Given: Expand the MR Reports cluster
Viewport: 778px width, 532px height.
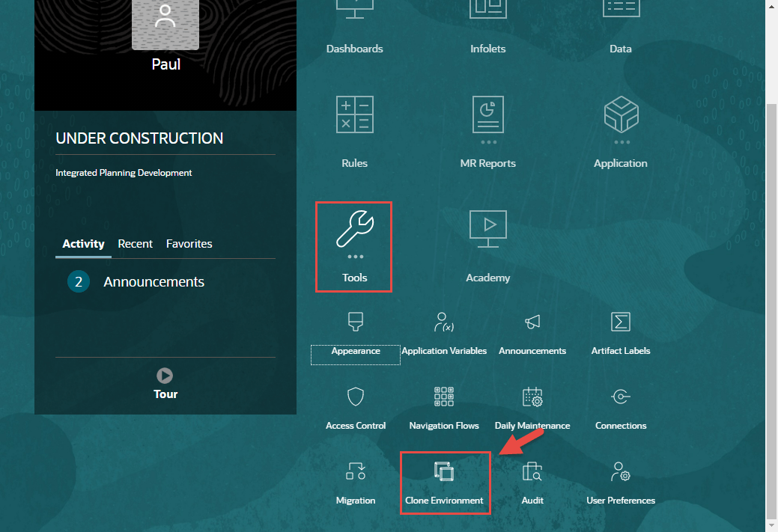Looking at the screenshot, I should (x=488, y=116).
